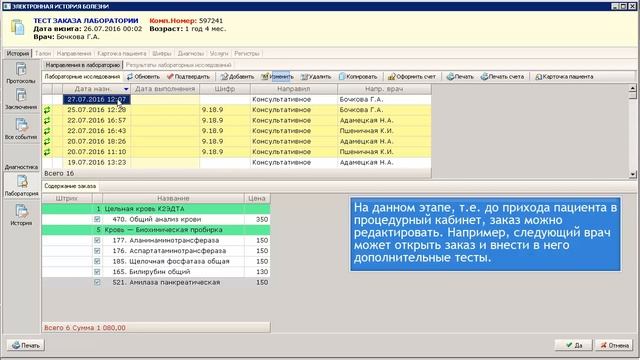Open Карточка пациента from toolbar
Viewport: 640px width, 360px height.
pyautogui.click(x=564, y=77)
